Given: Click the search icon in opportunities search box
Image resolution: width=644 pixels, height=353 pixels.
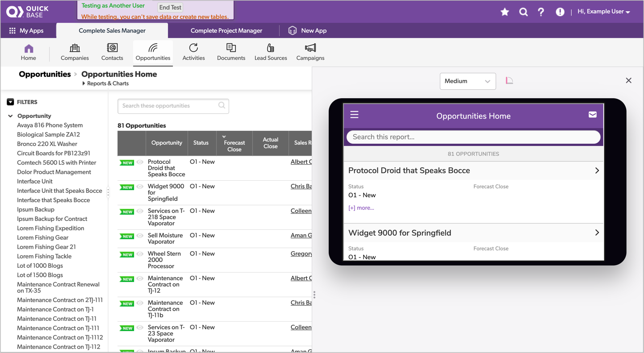Looking at the screenshot, I should coord(222,105).
